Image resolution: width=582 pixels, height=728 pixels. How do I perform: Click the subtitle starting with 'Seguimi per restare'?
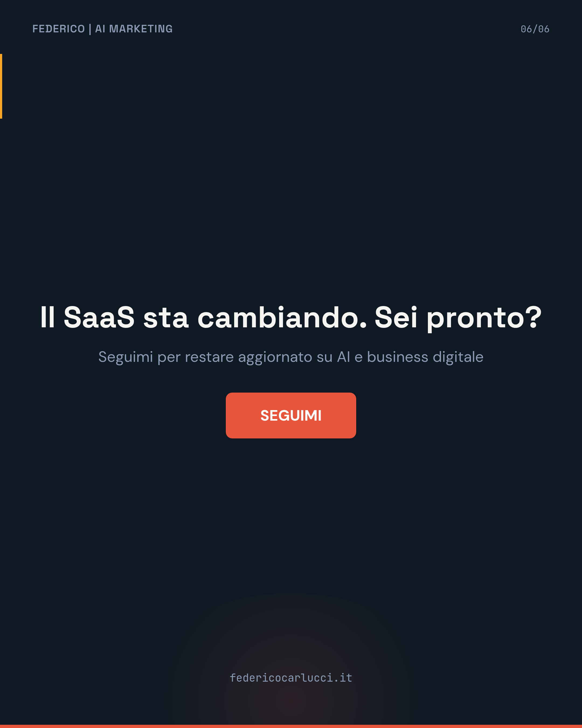[291, 357]
